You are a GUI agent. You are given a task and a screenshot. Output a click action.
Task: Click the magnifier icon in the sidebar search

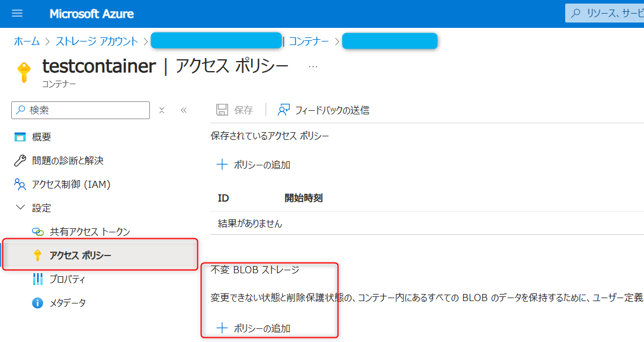[21, 110]
